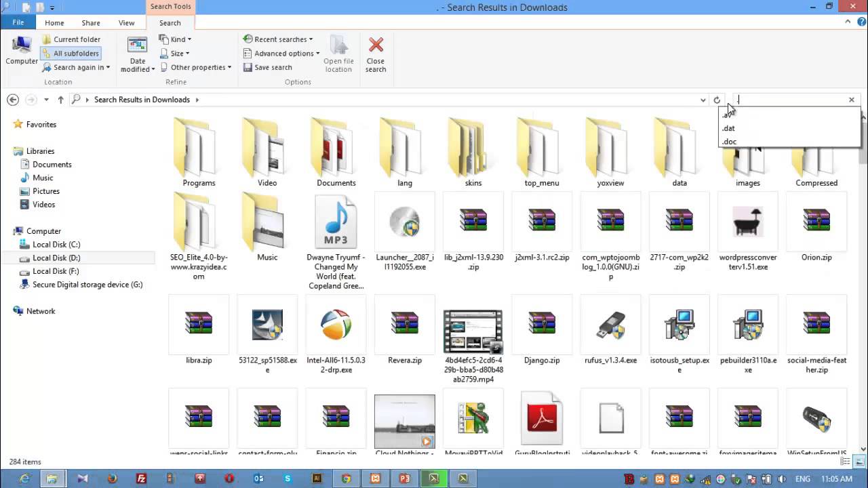The width and height of the screenshot is (868, 488).
Task: Open recent locations dropdown arrow
Action: pyautogui.click(x=46, y=100)
